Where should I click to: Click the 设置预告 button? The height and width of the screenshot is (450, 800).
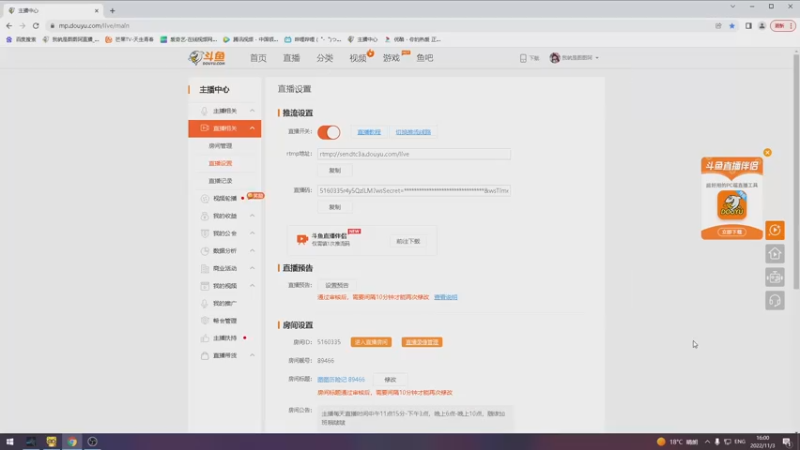pos(337,285)
